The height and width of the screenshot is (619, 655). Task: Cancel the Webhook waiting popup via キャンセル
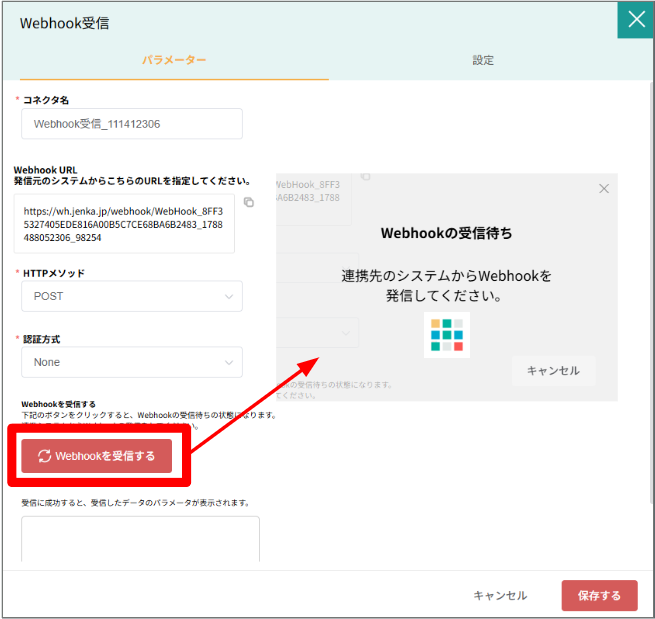553,370
